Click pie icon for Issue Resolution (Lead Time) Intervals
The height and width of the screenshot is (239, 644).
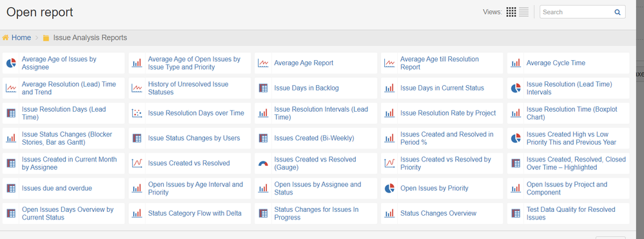(516, 88)
